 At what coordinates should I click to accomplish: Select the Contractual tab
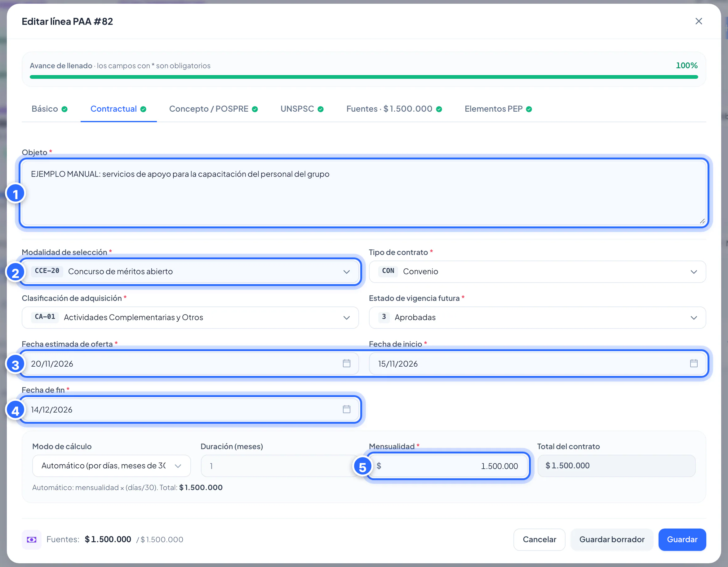118,109
